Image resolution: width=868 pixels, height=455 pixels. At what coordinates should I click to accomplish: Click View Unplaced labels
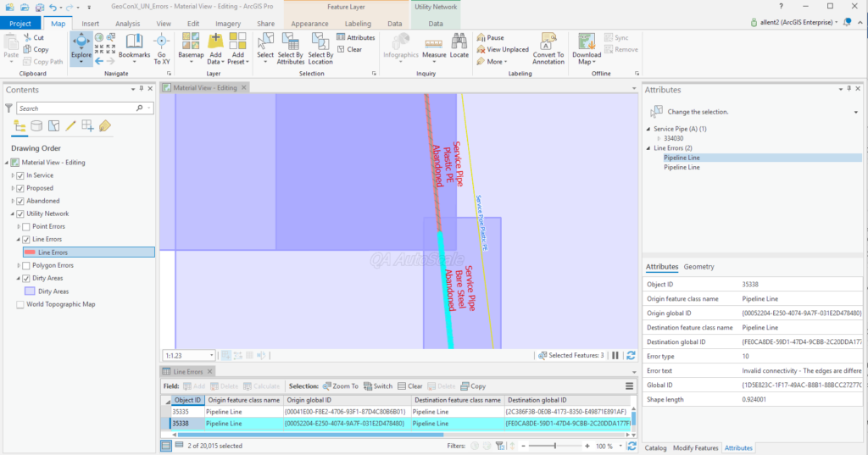click(503, 49)
